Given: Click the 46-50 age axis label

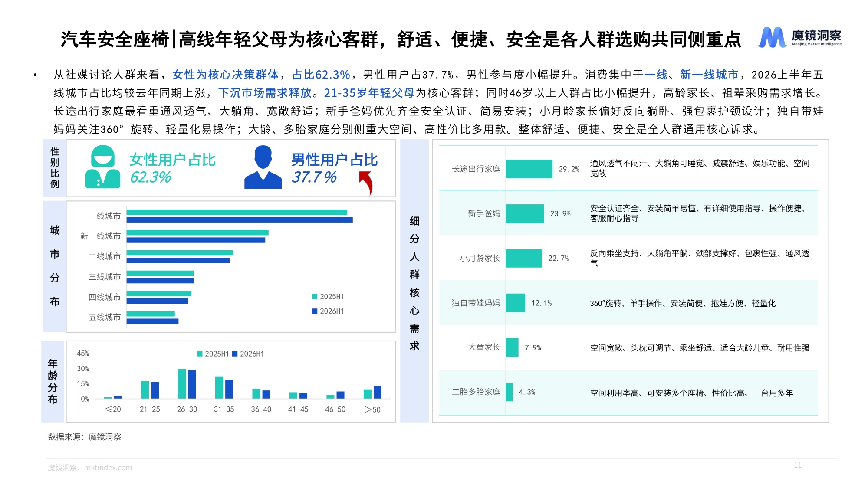Looking at the screenshot, I should 335,409.
